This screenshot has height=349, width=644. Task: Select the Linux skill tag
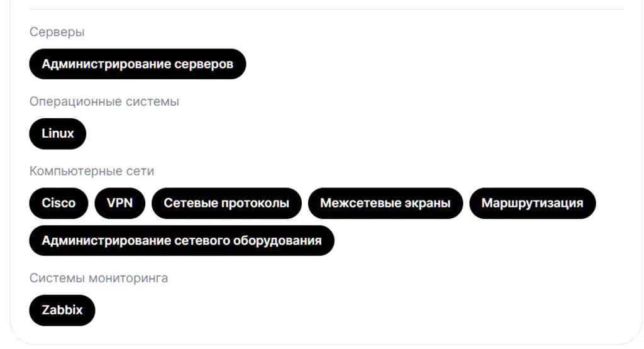coord(57,133)
